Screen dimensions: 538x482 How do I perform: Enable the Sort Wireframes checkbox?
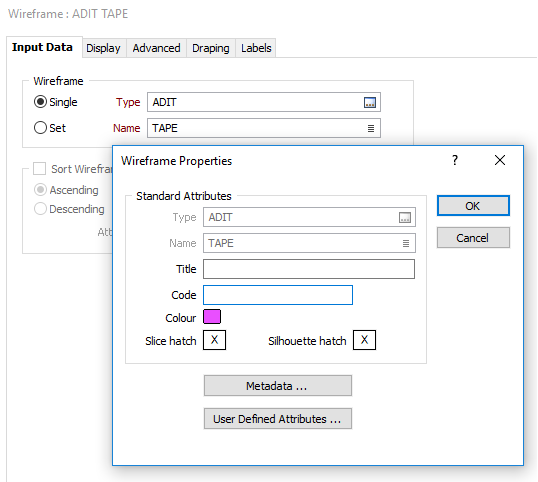tap(39, 169)
